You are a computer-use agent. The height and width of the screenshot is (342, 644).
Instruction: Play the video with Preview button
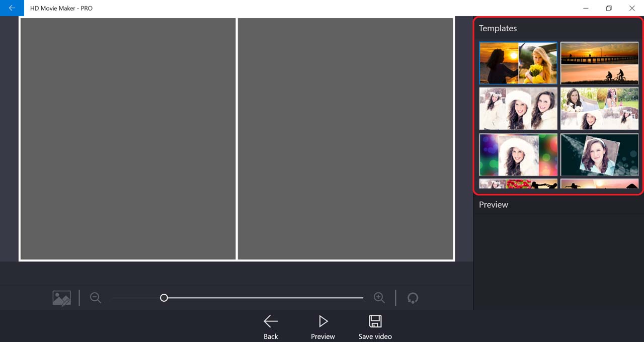tap(323, 327)
